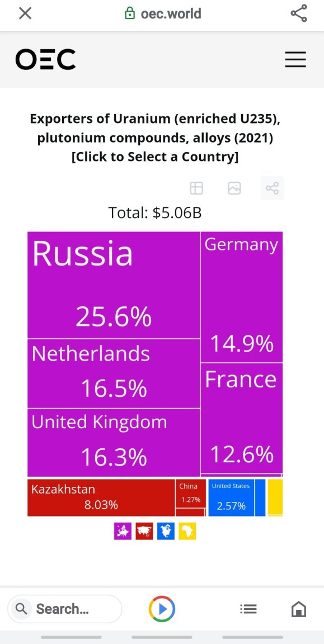Click the chart share icon button
The width and height of the screenshot is (324, 644).
point(272,188)
